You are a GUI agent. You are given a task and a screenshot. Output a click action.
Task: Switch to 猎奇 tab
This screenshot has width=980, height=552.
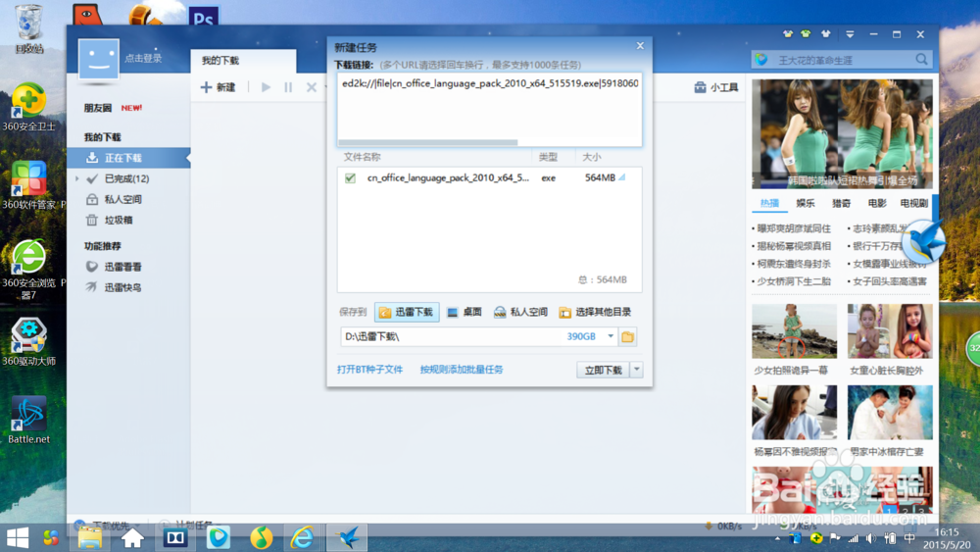841,203
